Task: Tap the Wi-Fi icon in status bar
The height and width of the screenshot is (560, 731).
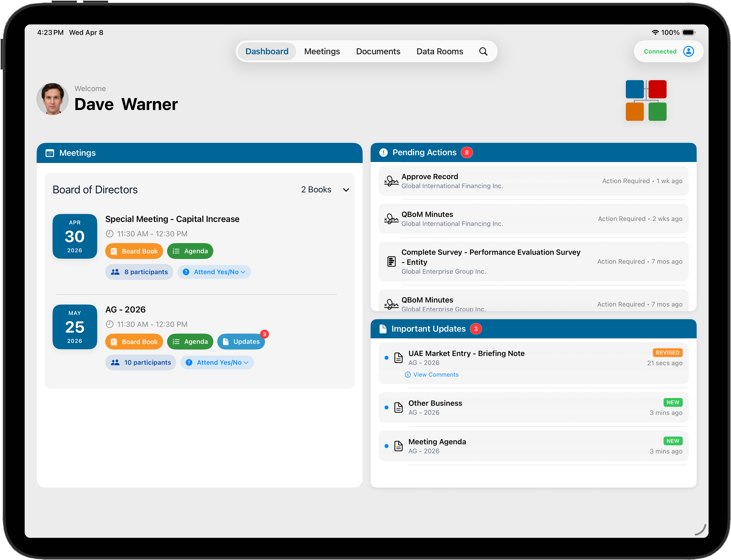Action: click(655, 32)
